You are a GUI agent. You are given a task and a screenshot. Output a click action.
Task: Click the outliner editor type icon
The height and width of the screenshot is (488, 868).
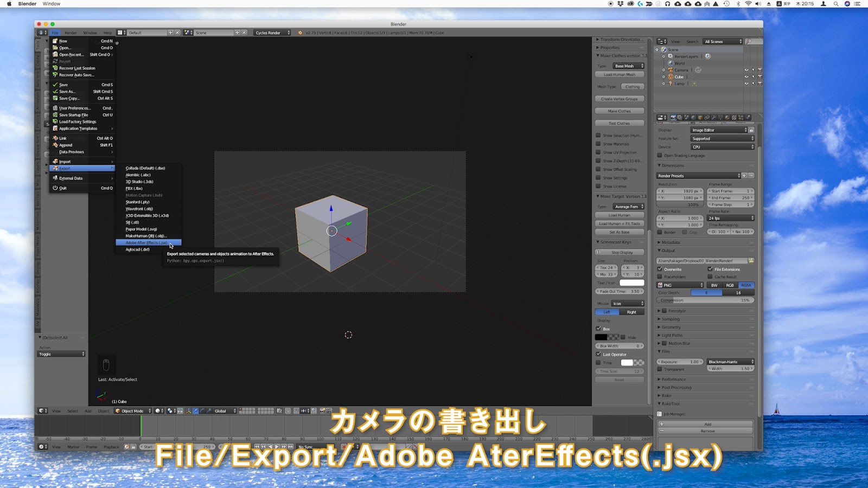point(661,41)
